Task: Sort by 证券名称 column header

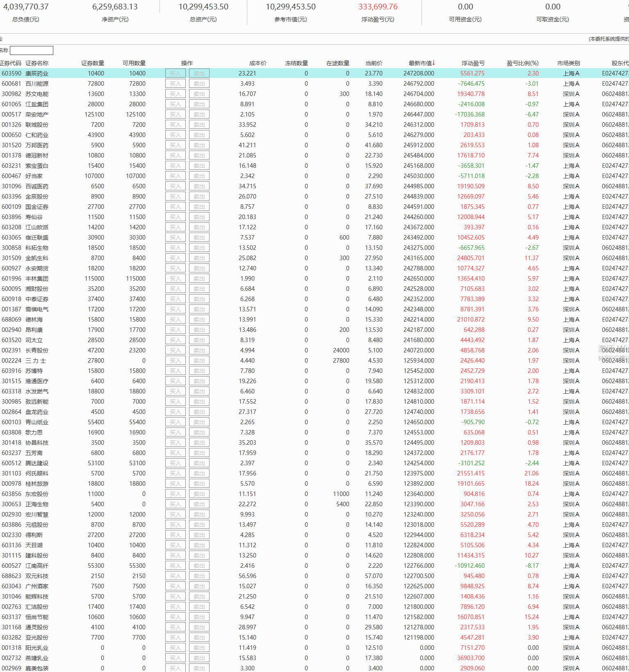Action: pyautogui.click(x=37, y=63)
